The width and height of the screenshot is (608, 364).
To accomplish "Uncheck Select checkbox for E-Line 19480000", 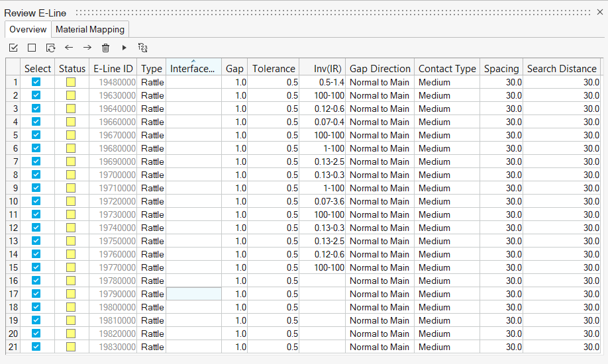I will [x=36, y=82].
